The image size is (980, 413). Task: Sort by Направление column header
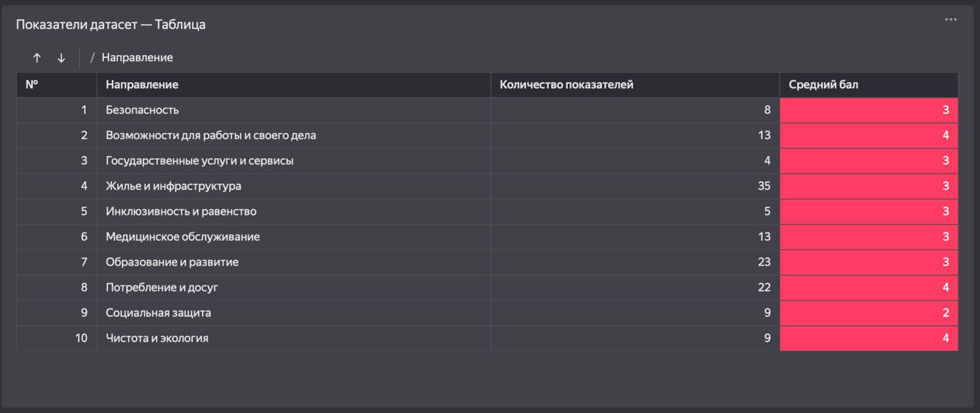[294, 85]
